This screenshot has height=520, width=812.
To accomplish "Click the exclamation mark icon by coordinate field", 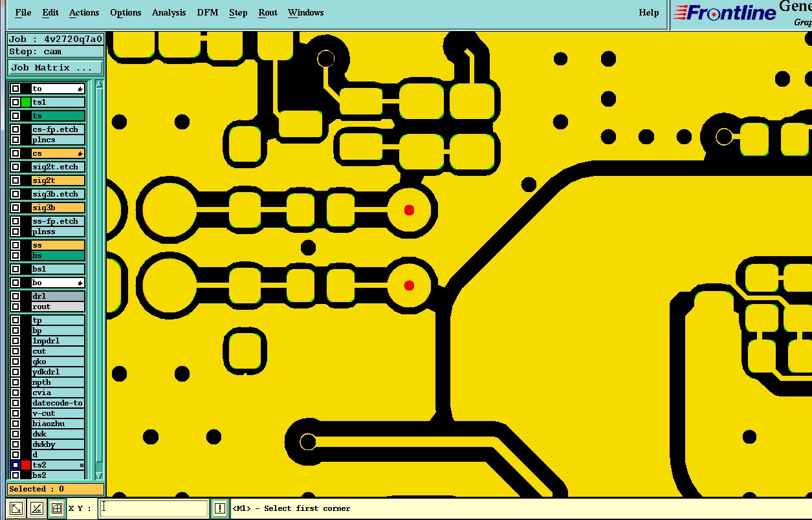I will tap(219, 508).
